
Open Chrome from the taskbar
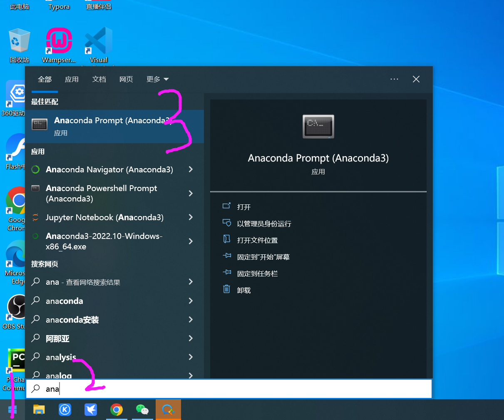(x=117, y=410)
